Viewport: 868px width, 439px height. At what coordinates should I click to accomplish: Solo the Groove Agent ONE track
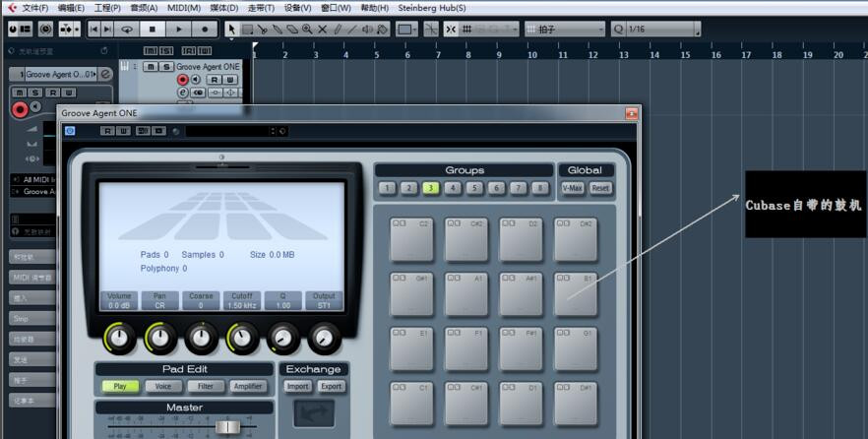tap(164, 67)
